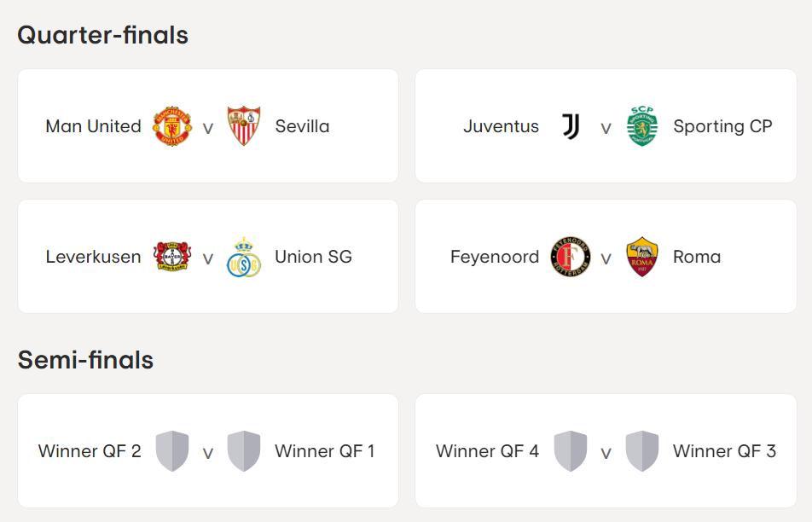
Task: Click the AS Roma crest
Action: [x=642, y=257]
